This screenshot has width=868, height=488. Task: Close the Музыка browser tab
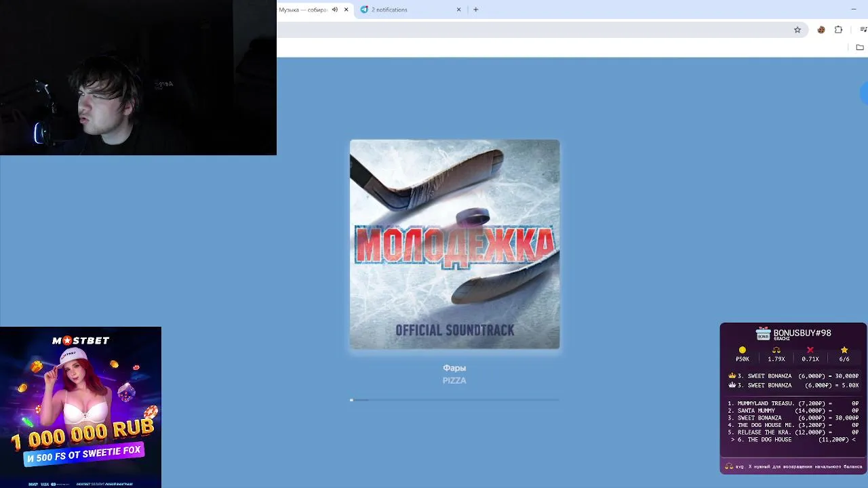click(x=346, y=9)
